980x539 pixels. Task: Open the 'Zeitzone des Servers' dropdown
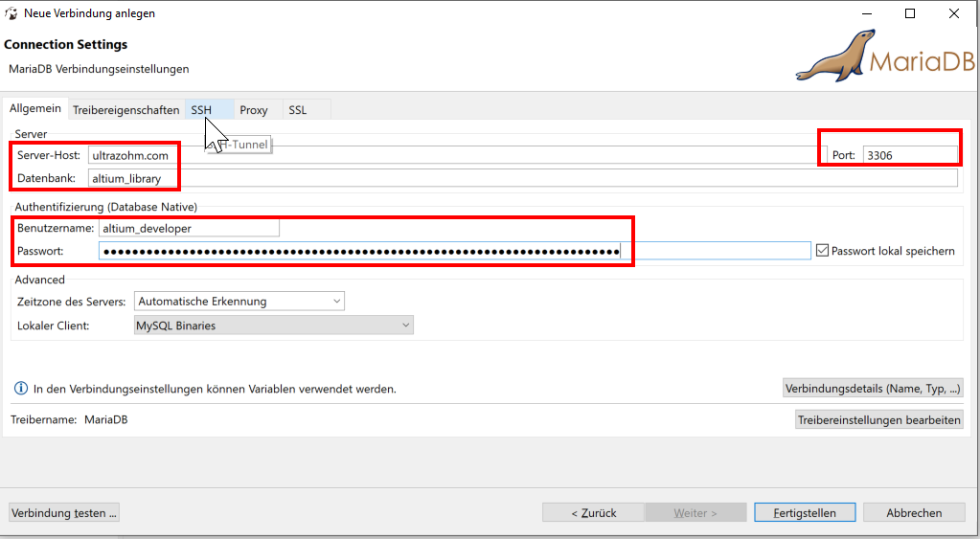(x=239, y=302)
